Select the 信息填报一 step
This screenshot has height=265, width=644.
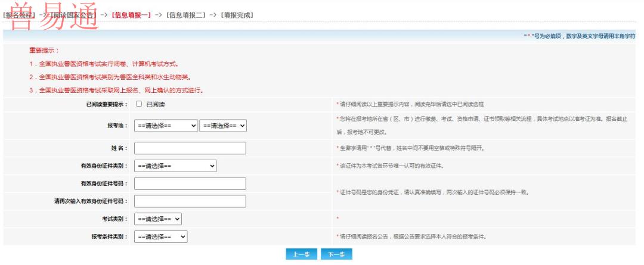click(131, 15)
